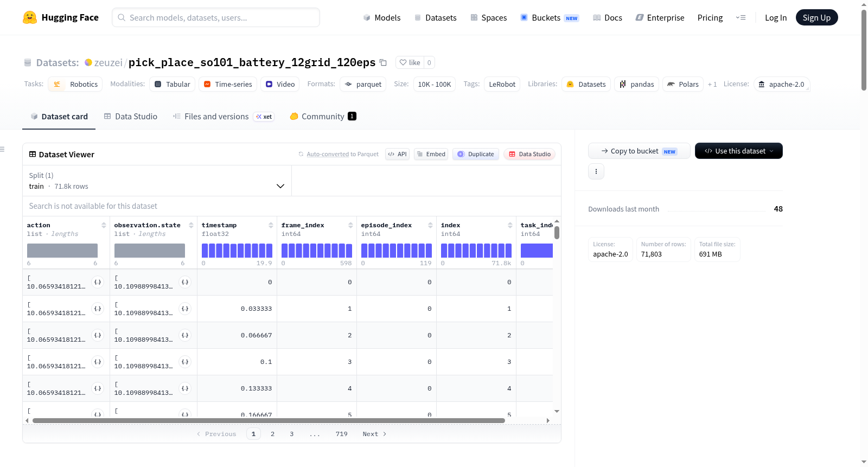868x467 pixels.
Task: Expand JSON of observation.state cell in third row
Action: (x=185, y=335)
